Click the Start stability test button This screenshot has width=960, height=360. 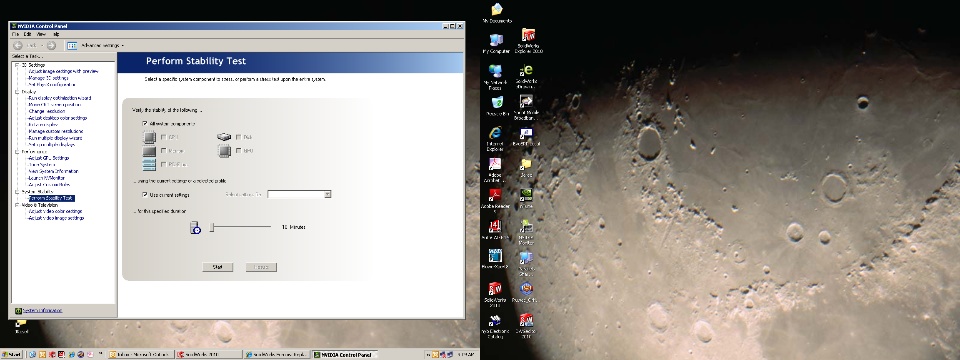218,267
